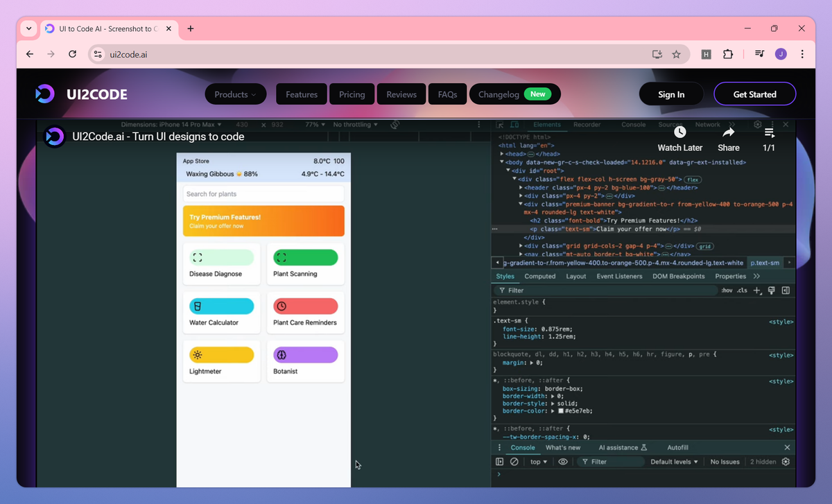
Task: Open the browser extensions puzzle icon
Action: point(728,54)
